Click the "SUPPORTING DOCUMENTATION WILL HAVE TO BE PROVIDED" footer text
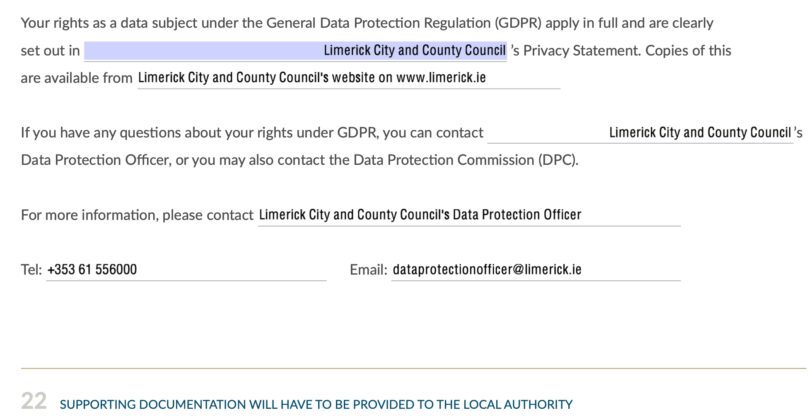 click(x=316, y=404)
